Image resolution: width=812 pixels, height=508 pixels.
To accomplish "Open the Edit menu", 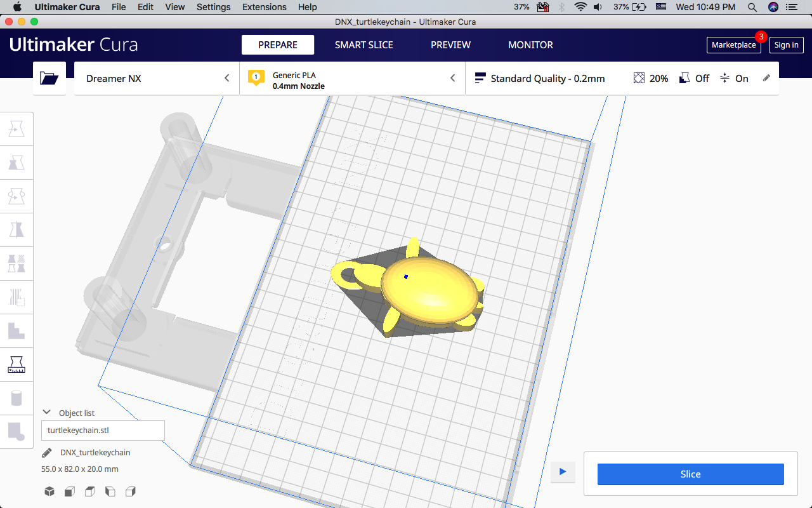I will 146,7.
